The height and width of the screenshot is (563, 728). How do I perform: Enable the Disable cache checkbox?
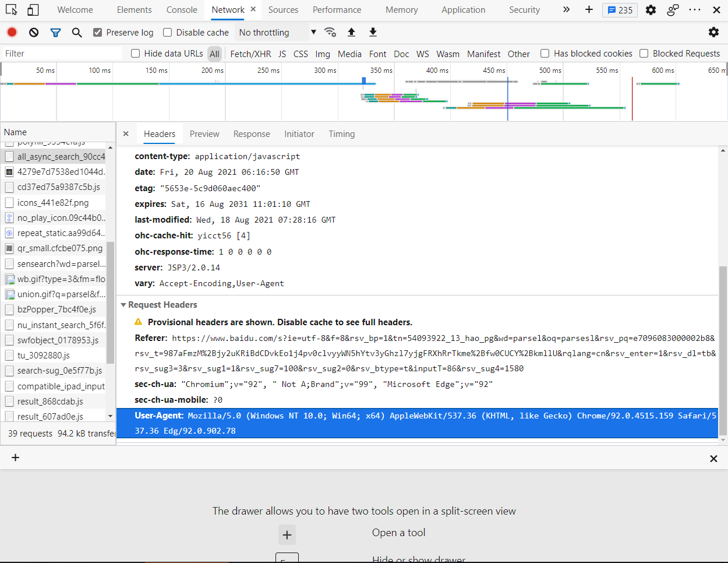[x=168, y=33]
